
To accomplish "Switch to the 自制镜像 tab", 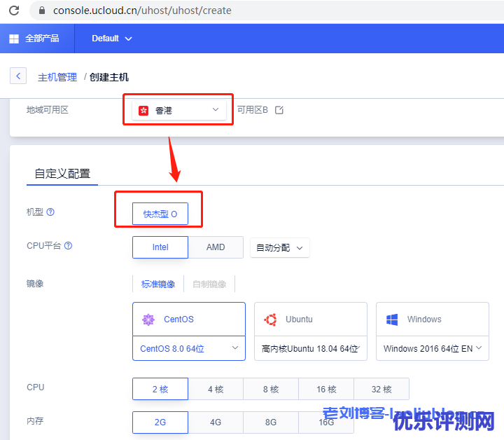I will coord(209,284).
